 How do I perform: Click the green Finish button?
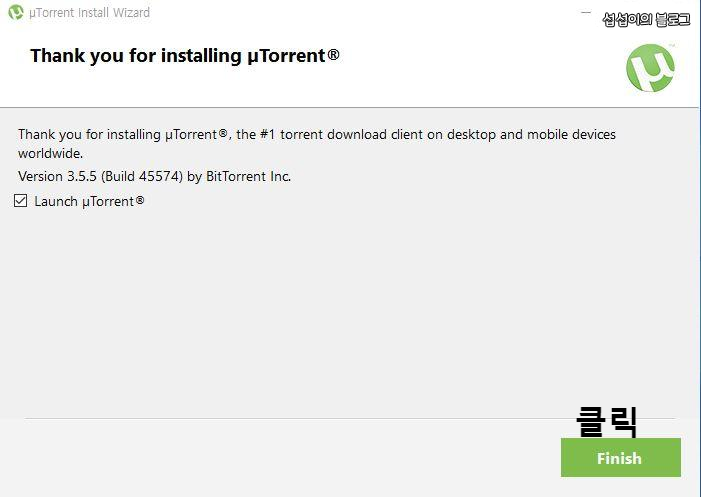pos(621,458)
